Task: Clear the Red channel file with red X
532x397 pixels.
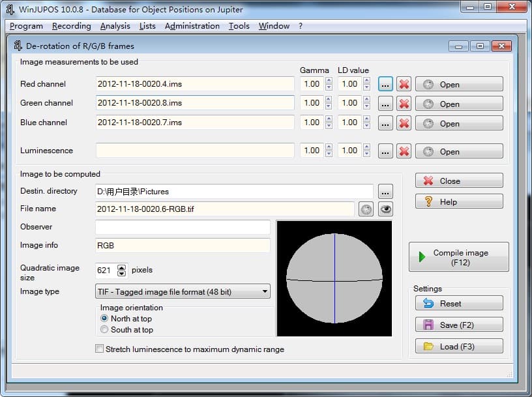Action: [x=404, y=84]
